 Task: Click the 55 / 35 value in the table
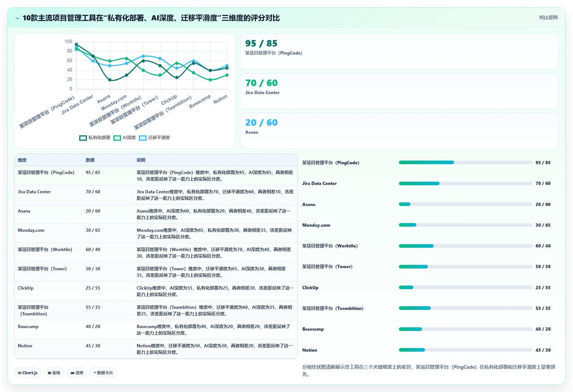pyautogui.click(x=93, y=307)
